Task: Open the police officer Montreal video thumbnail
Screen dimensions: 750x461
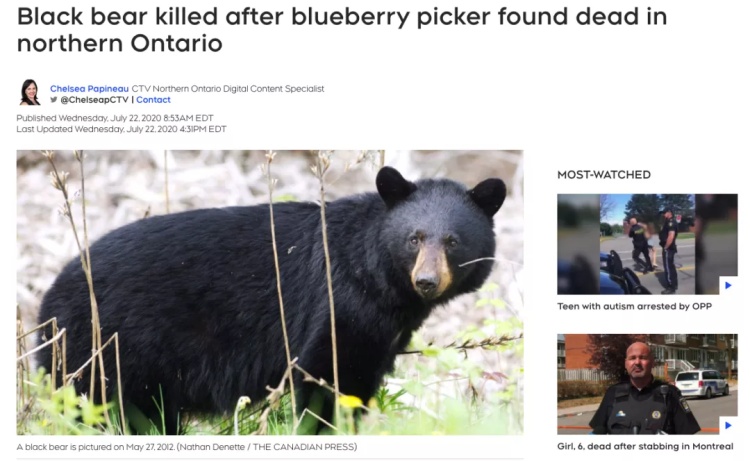Action: tap(647, 384)
